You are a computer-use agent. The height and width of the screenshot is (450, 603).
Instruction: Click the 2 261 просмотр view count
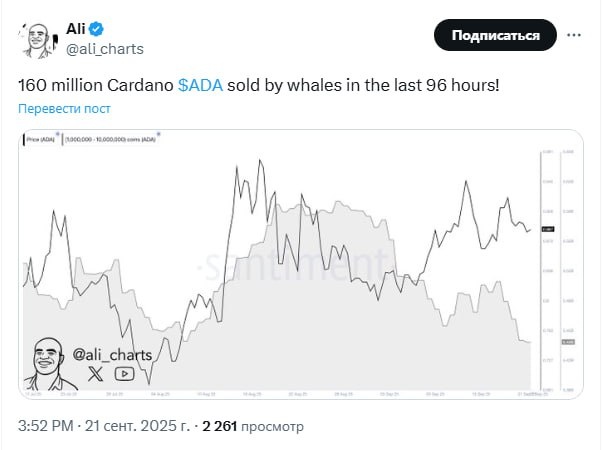(252, 426)
